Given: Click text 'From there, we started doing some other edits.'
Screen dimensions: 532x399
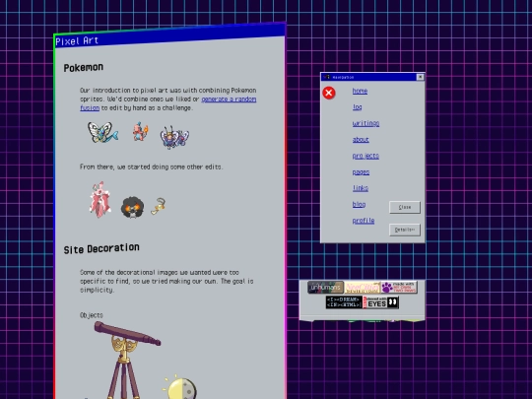Looking at the screenshot, I should point(151,166).
